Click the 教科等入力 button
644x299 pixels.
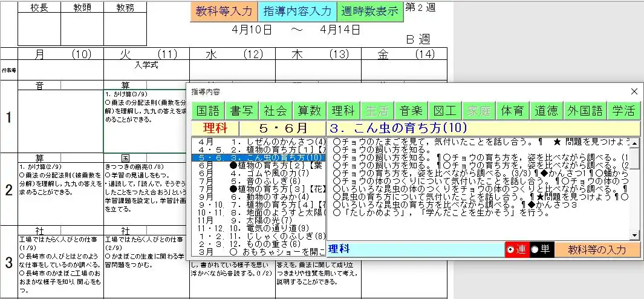point(224,11)
